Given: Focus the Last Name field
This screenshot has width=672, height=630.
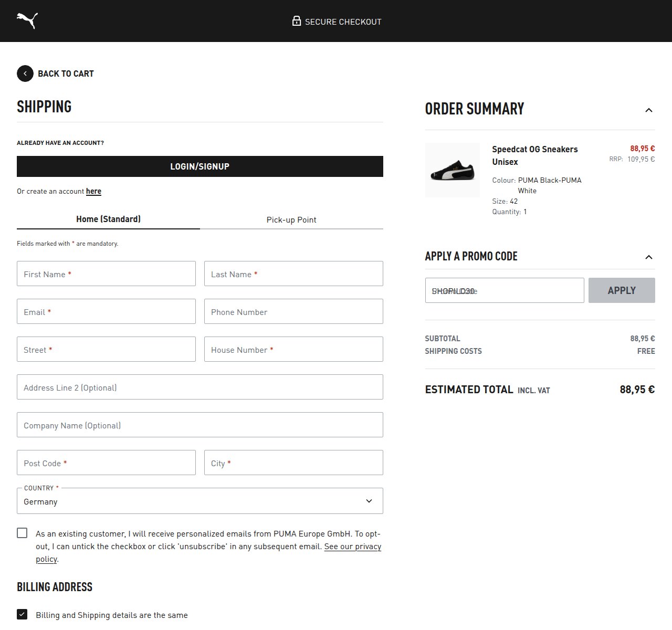Looking at the screenshot, I should (293, 274).
